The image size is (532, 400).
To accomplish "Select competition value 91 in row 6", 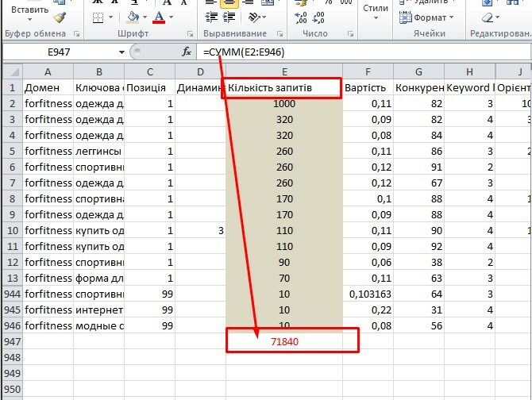I will [418, 167].
